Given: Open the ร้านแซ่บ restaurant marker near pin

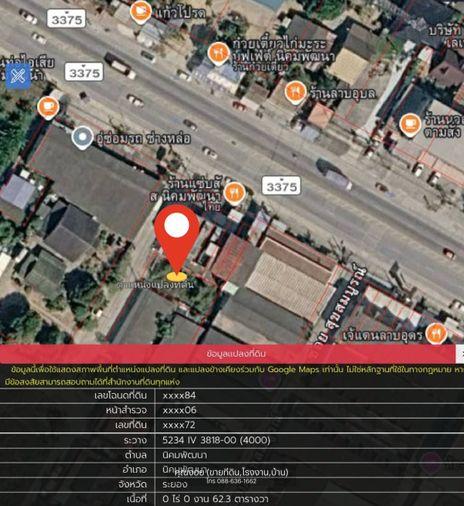Looking at the screenshot, I should (x=235, y=193).
